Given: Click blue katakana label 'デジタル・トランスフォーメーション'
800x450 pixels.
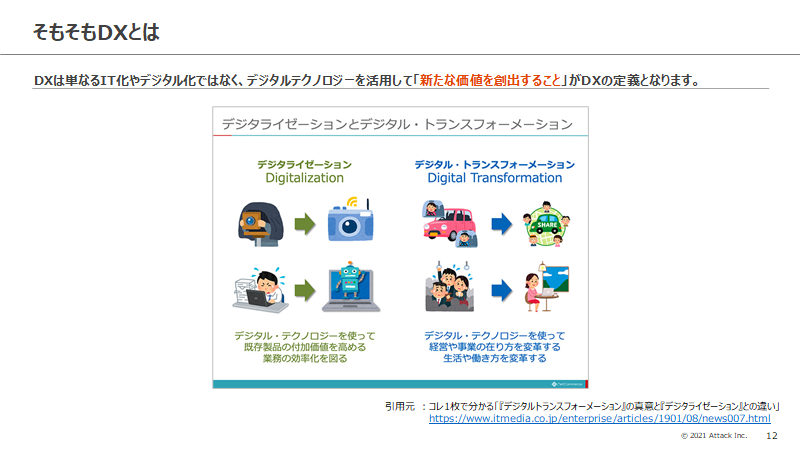Looking at the screenshot, I should [x=494, y=164].
